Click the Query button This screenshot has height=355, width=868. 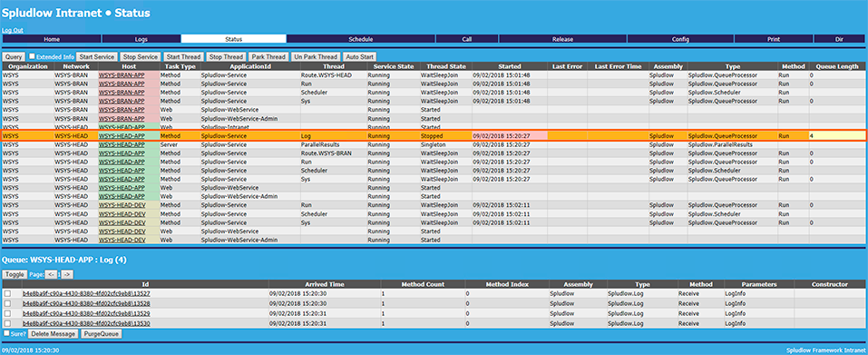[14, 57]
